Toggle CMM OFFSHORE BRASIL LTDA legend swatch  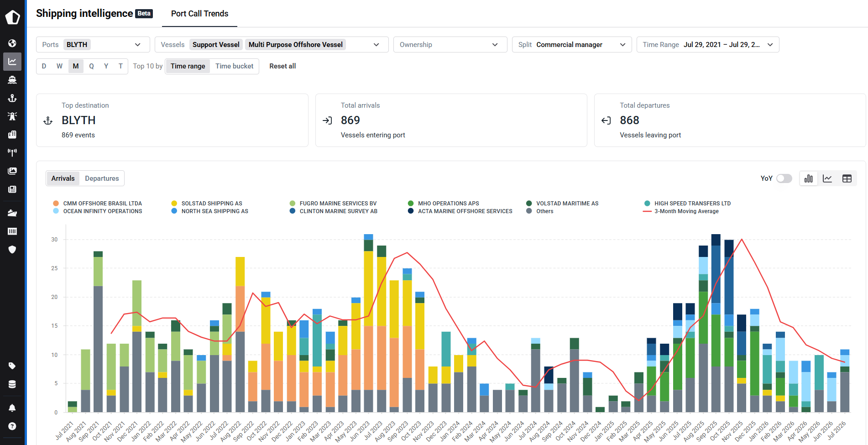(56, 204)
